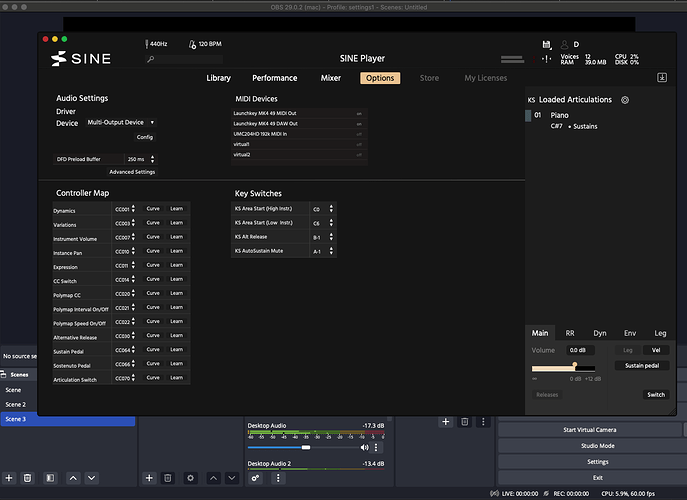Change KS Alt Release key stepper

tap(332, 237)
